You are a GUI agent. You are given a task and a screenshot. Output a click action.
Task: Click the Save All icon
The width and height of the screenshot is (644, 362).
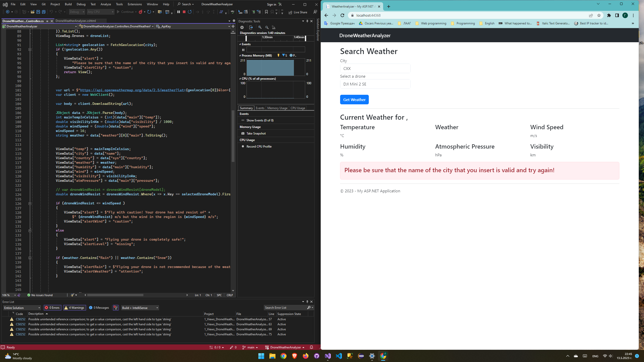pos(44,12)
